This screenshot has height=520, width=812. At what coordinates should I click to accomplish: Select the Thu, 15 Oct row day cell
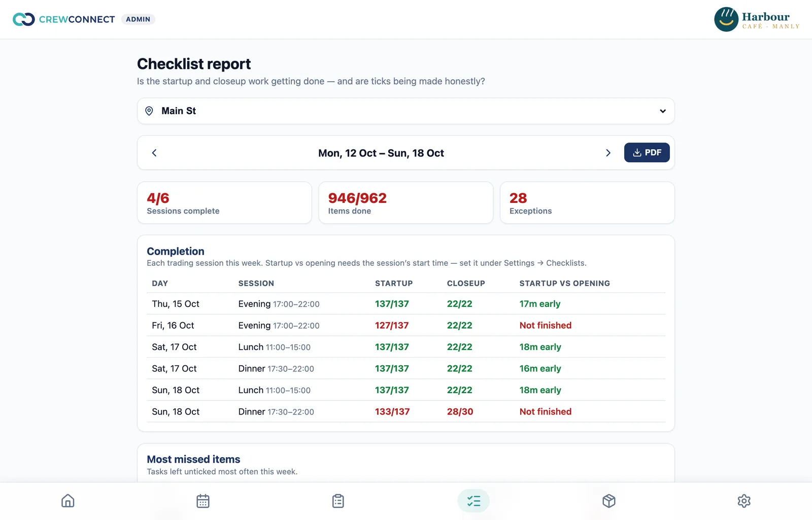[176, 304]
